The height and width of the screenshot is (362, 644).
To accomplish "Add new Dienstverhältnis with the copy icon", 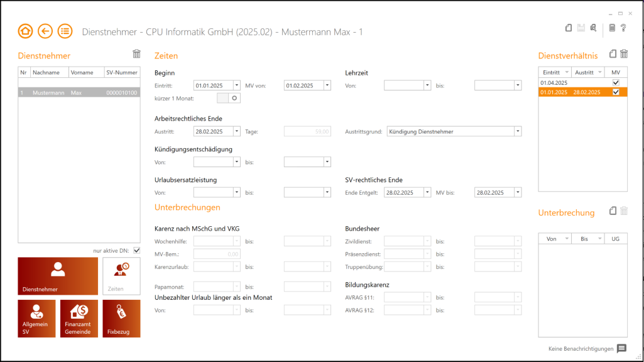I will [x=613, y=54].
